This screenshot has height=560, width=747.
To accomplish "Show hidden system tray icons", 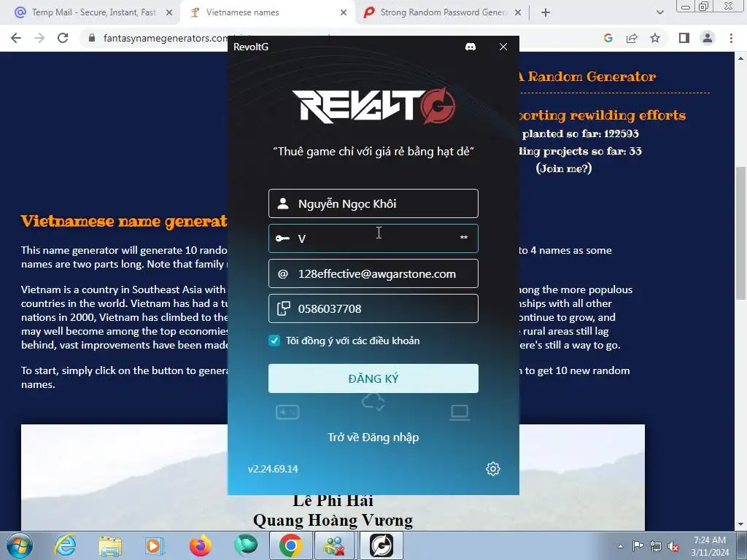I will click(620, 546).
